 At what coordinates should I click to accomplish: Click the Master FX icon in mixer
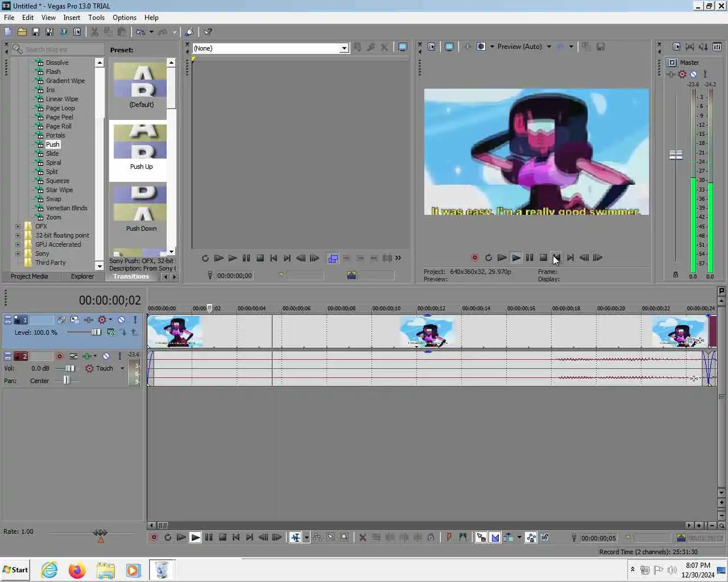[671, 74]
